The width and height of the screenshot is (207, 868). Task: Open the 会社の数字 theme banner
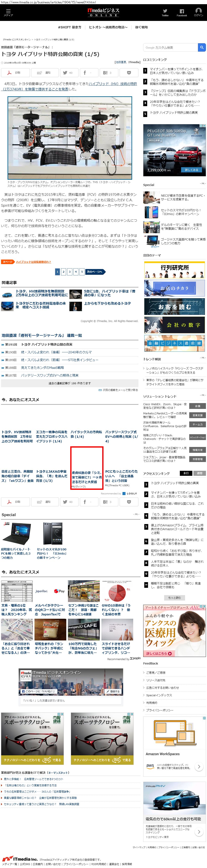174,325
